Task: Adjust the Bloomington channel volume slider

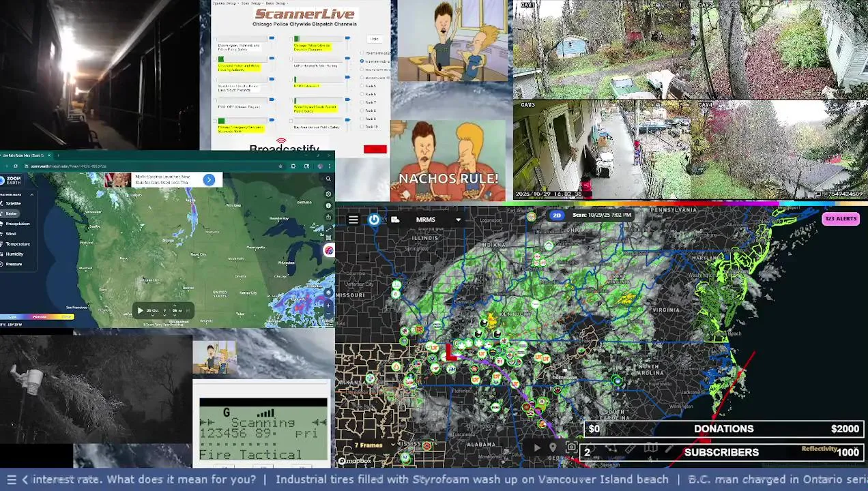Action: (272, 38)
